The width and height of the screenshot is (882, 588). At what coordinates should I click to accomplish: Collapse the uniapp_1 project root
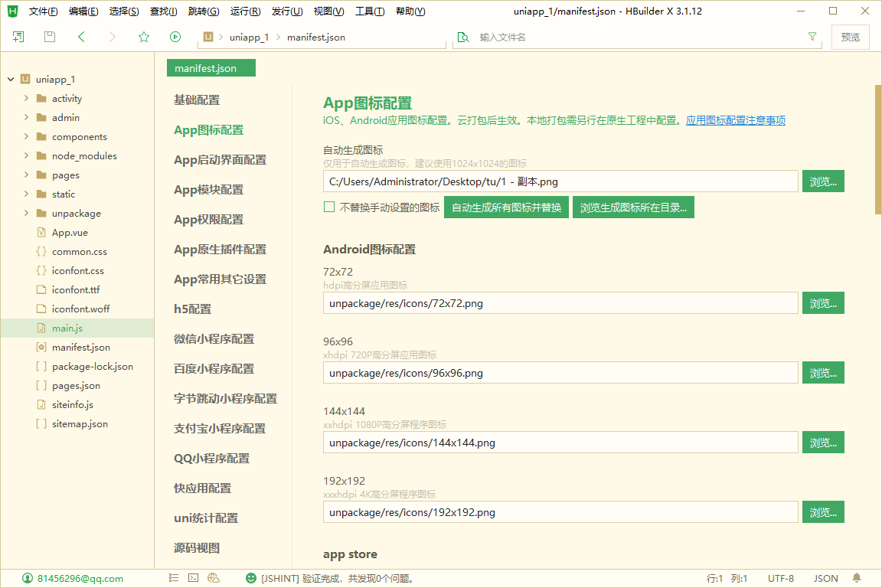click(11, 80)
